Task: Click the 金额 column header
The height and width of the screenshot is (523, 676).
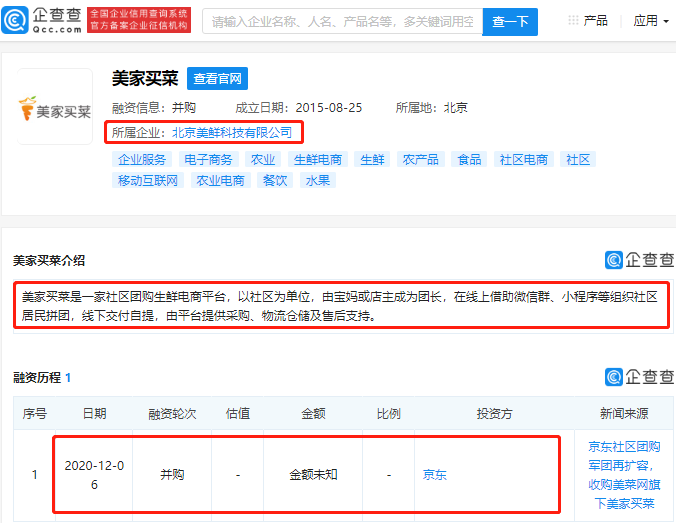Action: [x=313, y=413]
